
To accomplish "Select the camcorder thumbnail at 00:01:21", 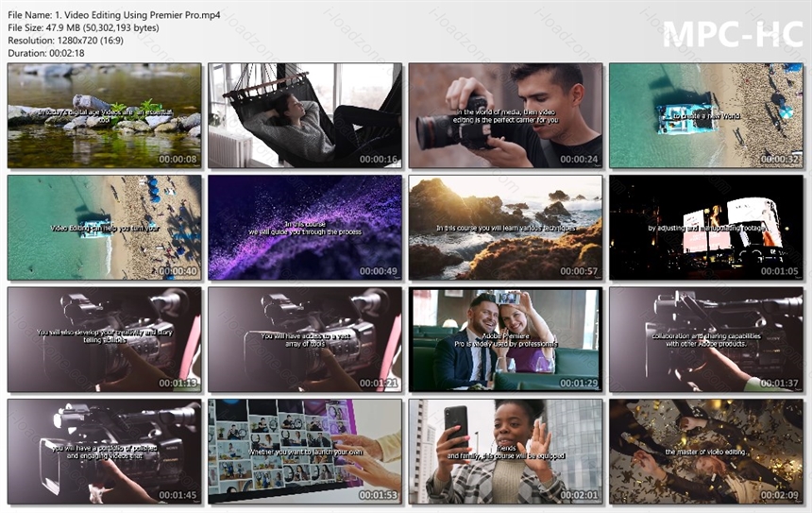I will [x=305, y=339].
